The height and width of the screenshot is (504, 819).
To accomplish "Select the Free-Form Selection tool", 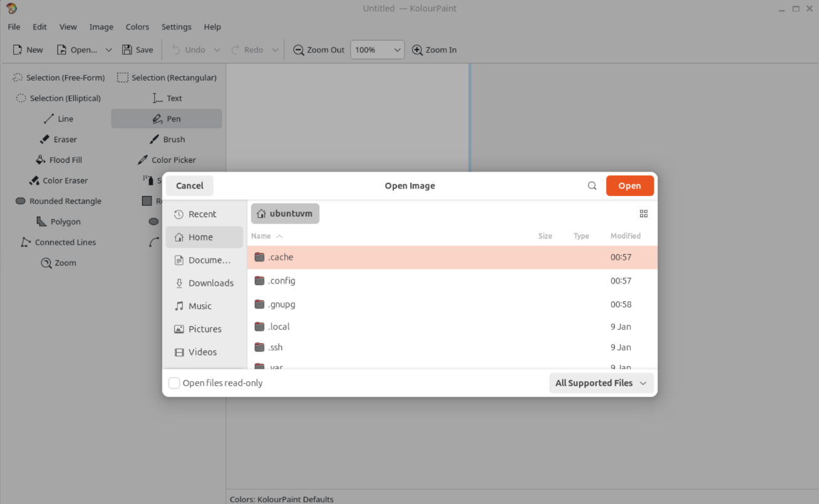I will click(58, 78).
